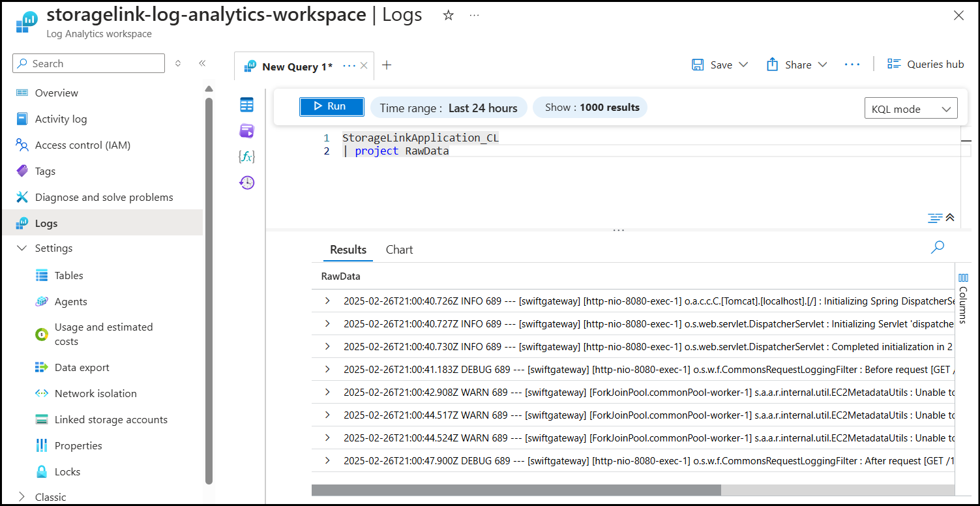Open New Query 1 tab options ellipsis
Viewport: 980px width, 506px height.
pos(349,66)
